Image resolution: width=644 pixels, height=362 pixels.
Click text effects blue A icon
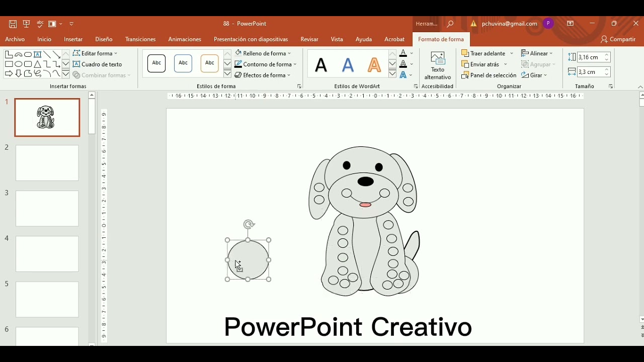pyautogui.click(x=403, y=75)
